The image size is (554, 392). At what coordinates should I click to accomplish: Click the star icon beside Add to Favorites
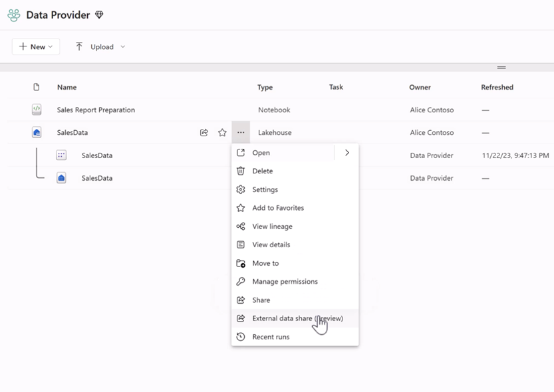[241, 208]
